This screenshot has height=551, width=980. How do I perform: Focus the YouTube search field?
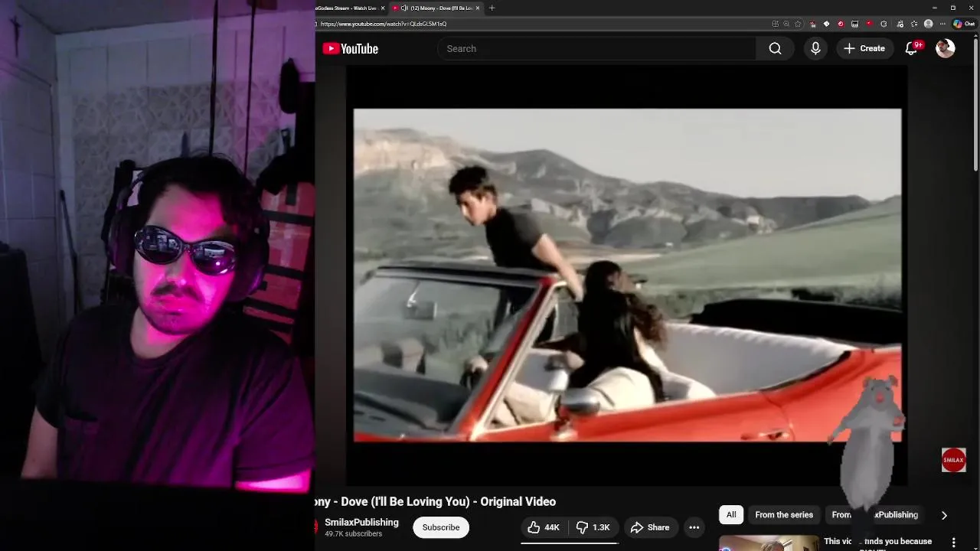pyautogui.click(x=596, y=48)
